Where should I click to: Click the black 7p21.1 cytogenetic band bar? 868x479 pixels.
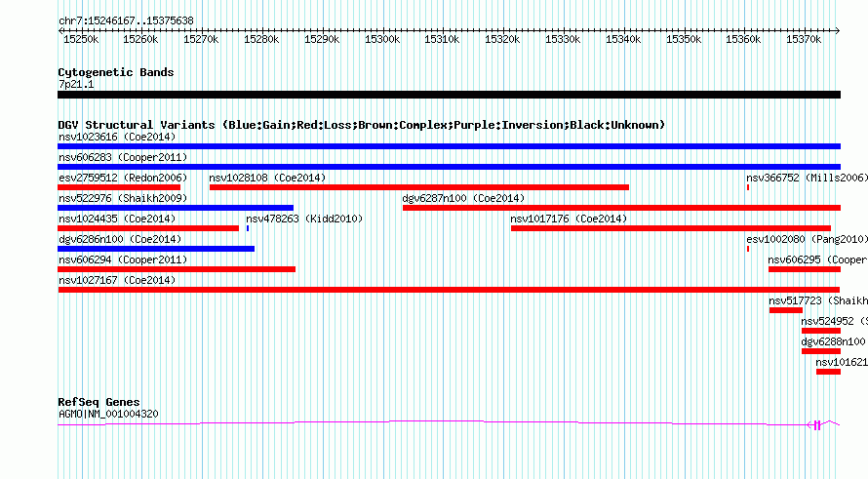pos(449,95)
